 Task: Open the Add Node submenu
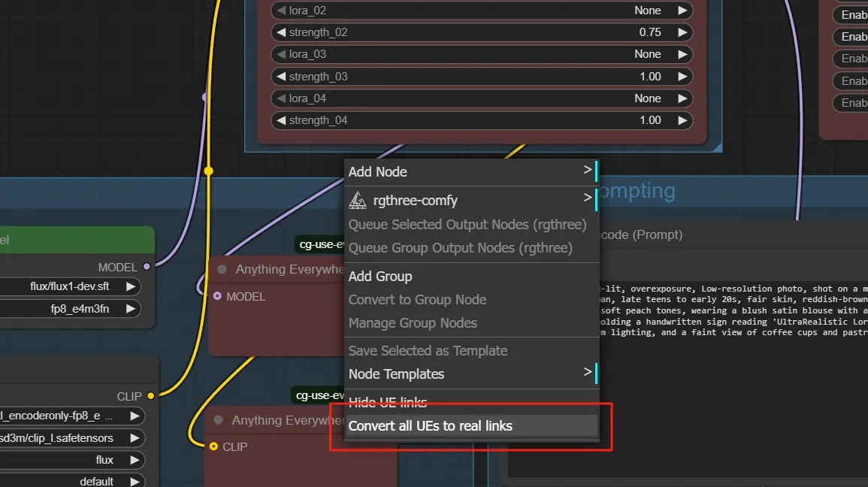(472, 171)
